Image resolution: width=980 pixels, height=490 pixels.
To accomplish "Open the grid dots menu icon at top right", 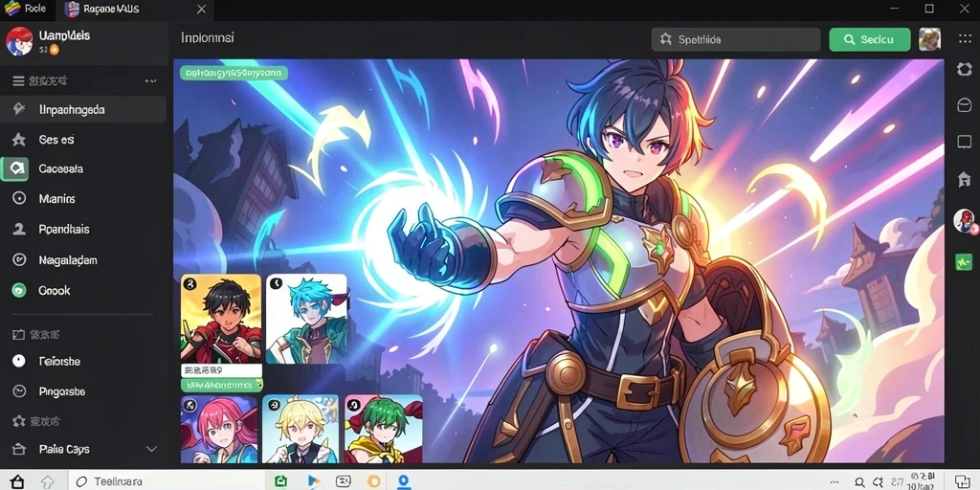I will (965, 39).
